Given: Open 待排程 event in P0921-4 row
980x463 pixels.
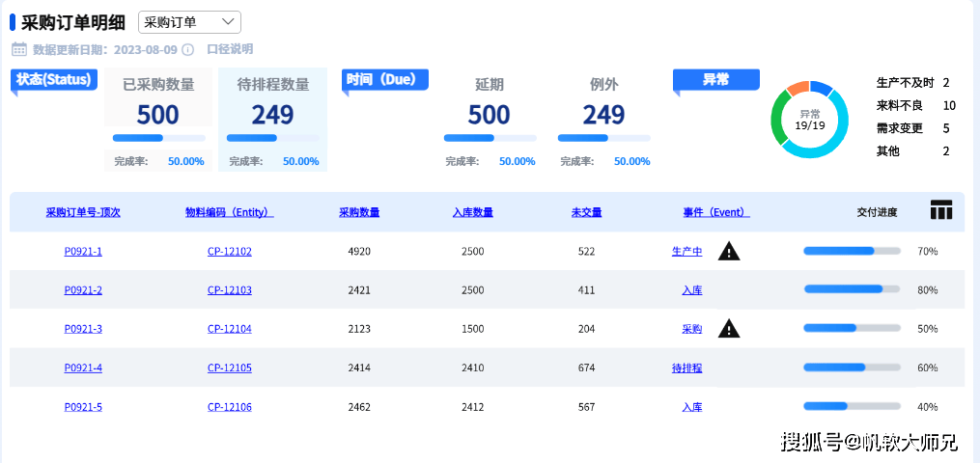Looking at the screenshot, I should point(686,368).
